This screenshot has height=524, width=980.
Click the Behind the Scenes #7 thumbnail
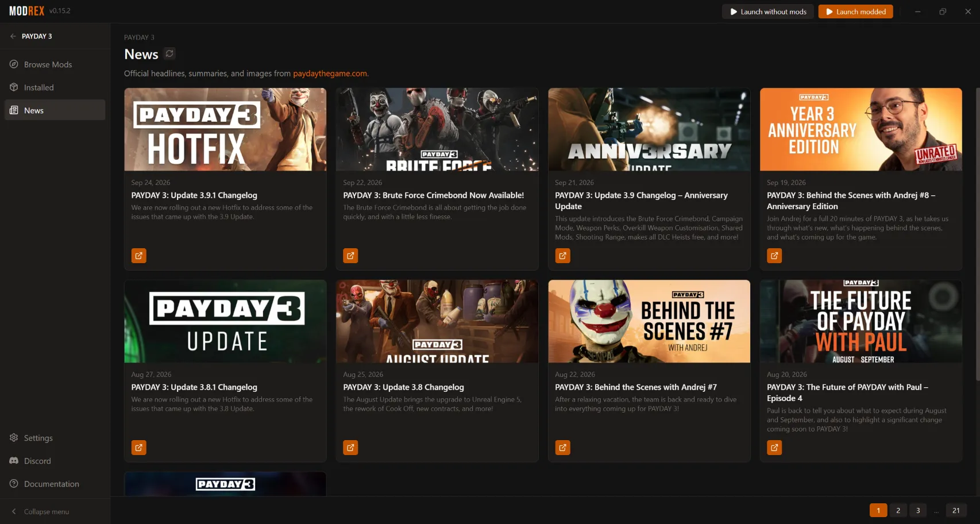coord(649,321)
